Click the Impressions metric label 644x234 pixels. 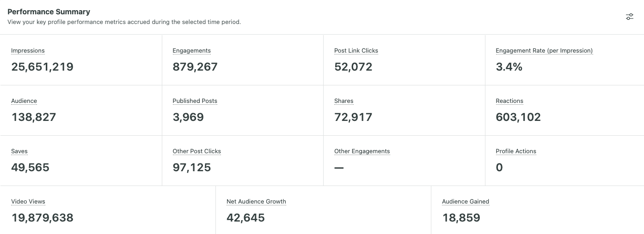[28, 51]
